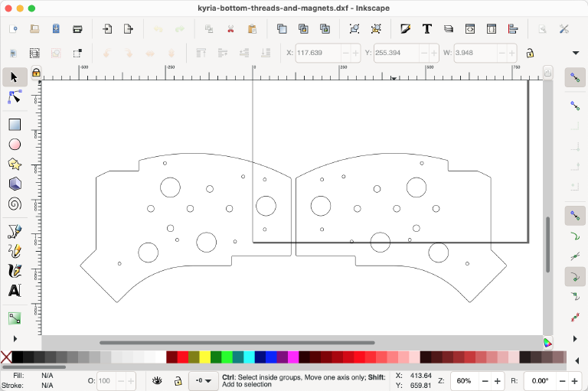Increase the rotation value
Viewport: 588px width, 391px height.
click(574, 381)
